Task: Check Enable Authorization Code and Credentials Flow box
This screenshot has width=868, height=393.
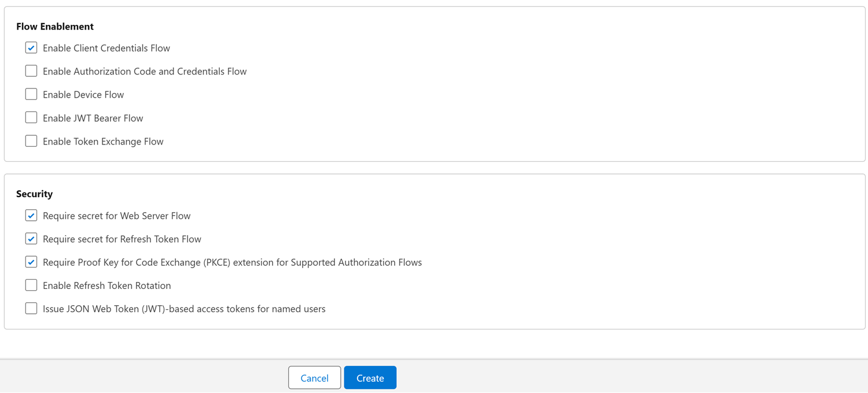Action: tap(31, 71)
